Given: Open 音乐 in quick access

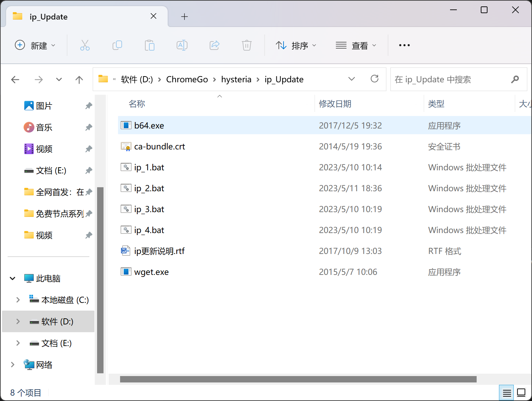Looking at the screenshot, I should click(44, 127).
